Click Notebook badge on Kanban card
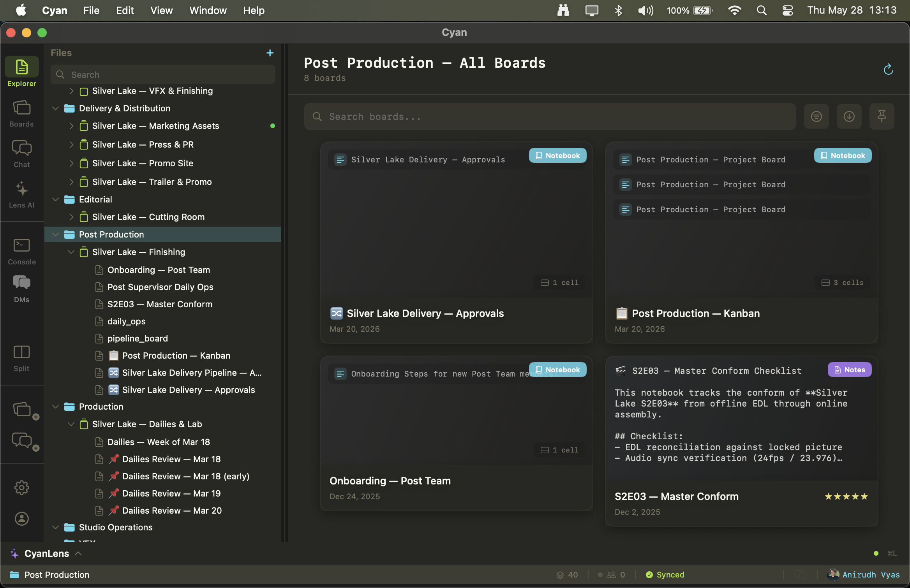Image resolution: width=910 pixels, height=588 pixels. coord(843,155)
